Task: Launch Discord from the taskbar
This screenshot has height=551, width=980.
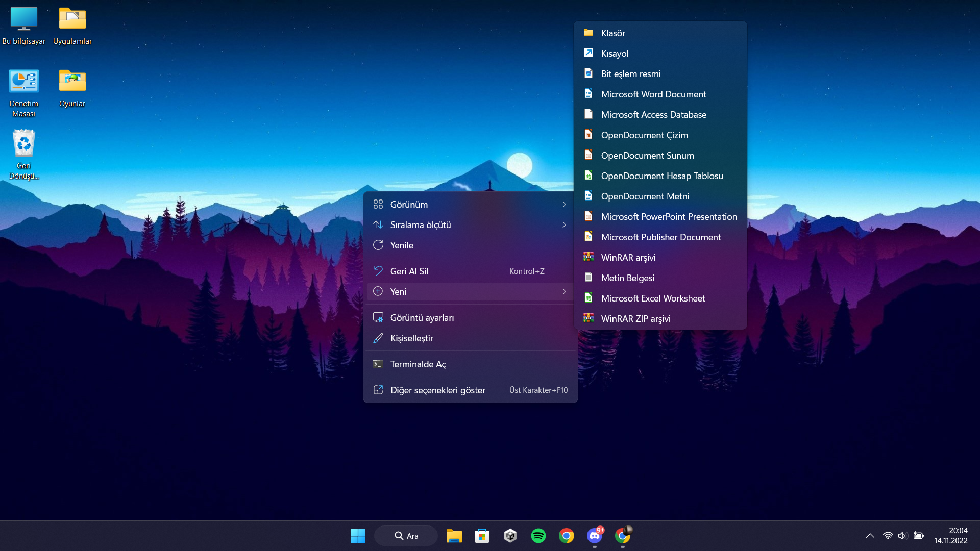Action: point(594,536)
